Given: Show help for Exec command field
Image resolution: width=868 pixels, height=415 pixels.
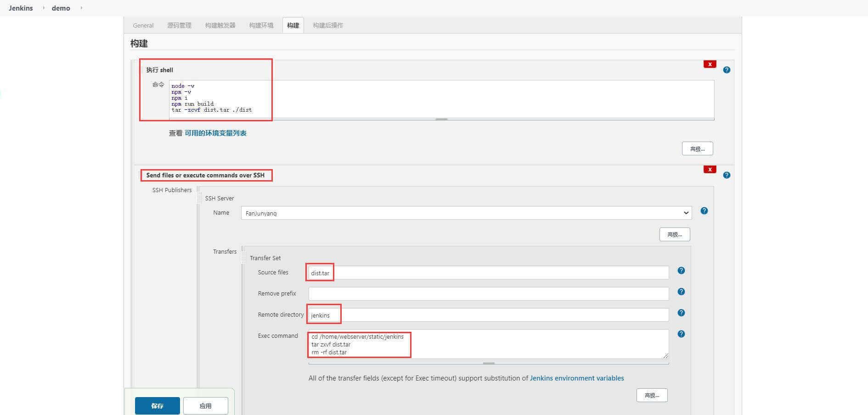Looking at the screenshot, I should (681, 334).
